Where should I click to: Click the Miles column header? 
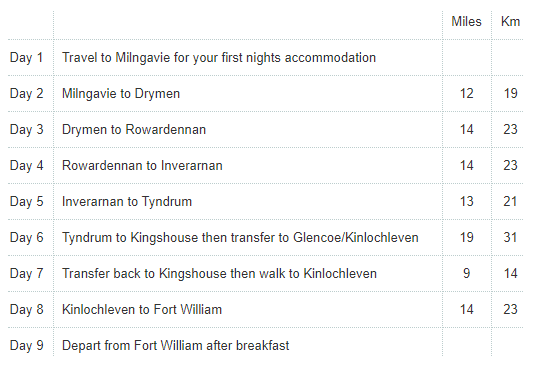pyautogui.click(x=466, y=21)
